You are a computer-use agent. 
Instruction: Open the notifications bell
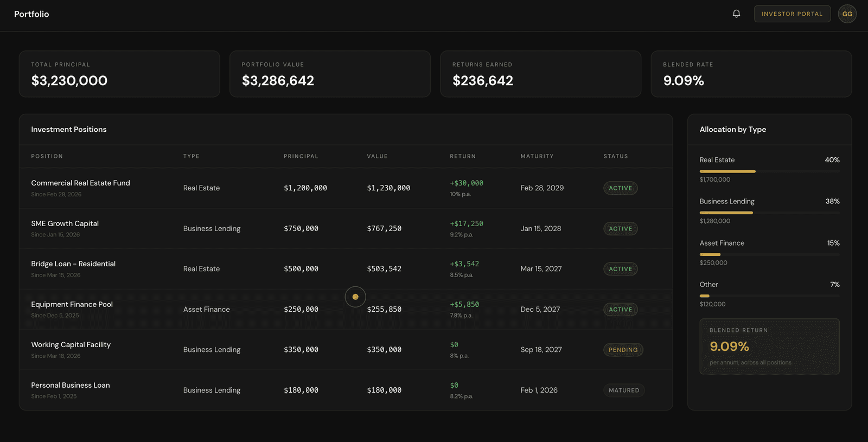(x=736, y=14)
